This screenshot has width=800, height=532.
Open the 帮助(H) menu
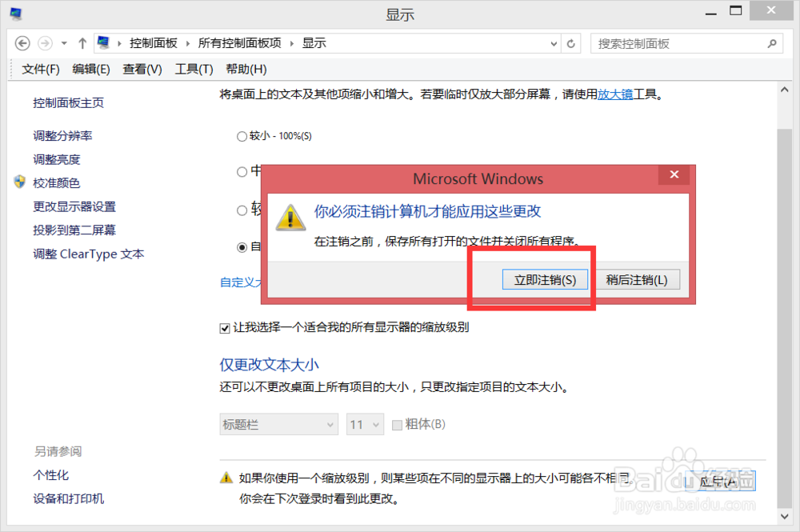[x=246, y=70]
